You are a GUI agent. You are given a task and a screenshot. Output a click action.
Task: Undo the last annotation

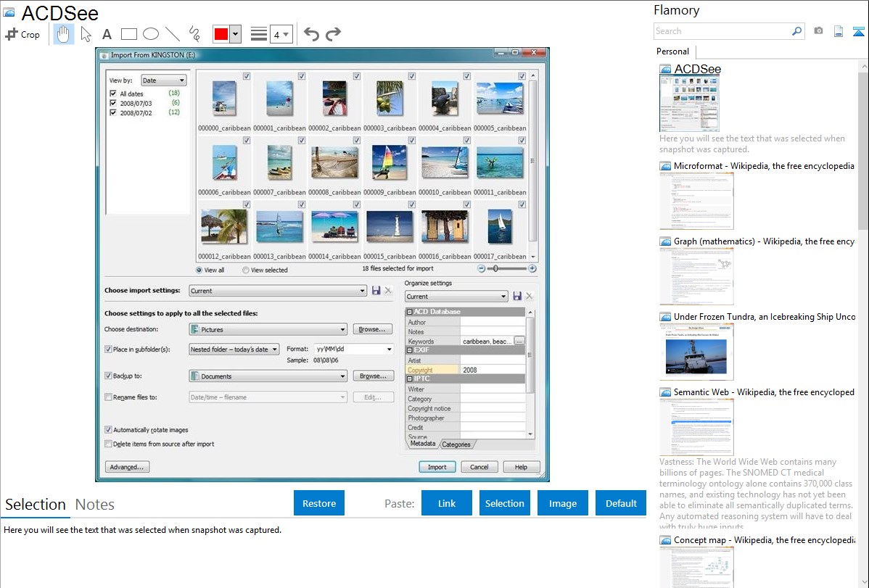click(x=311, y=34)
